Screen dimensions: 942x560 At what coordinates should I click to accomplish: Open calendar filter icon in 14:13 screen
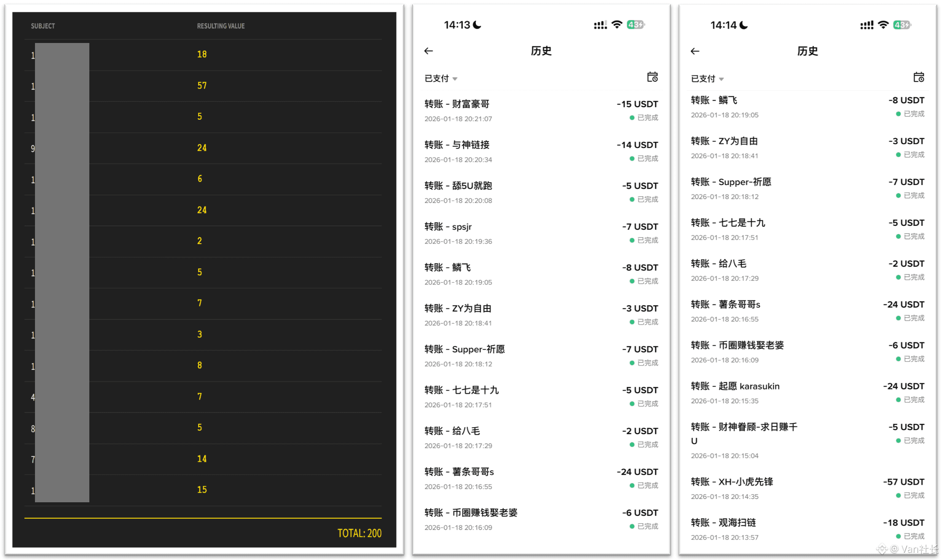coord(652,77)
